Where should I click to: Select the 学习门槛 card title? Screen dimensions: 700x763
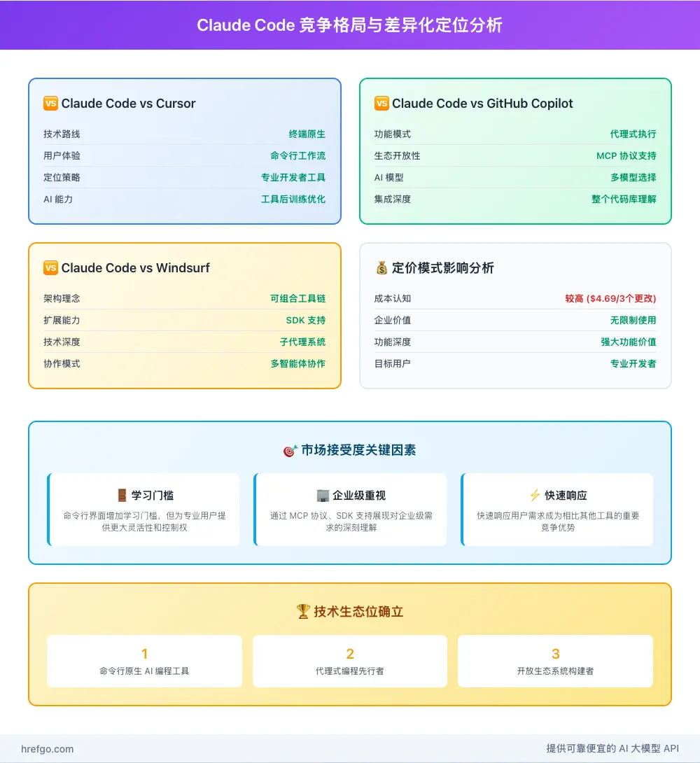[x=153, y=496]
